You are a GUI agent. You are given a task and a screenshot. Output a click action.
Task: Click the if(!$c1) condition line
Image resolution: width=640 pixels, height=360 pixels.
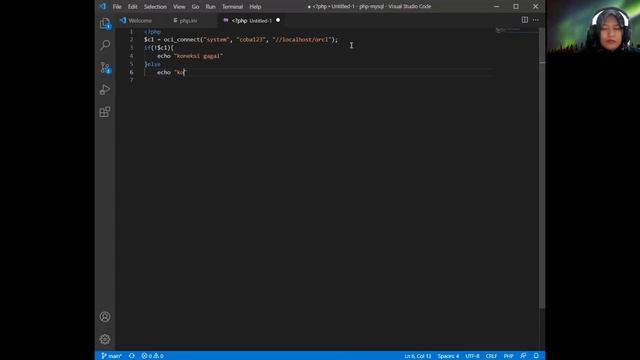point(159,48)
